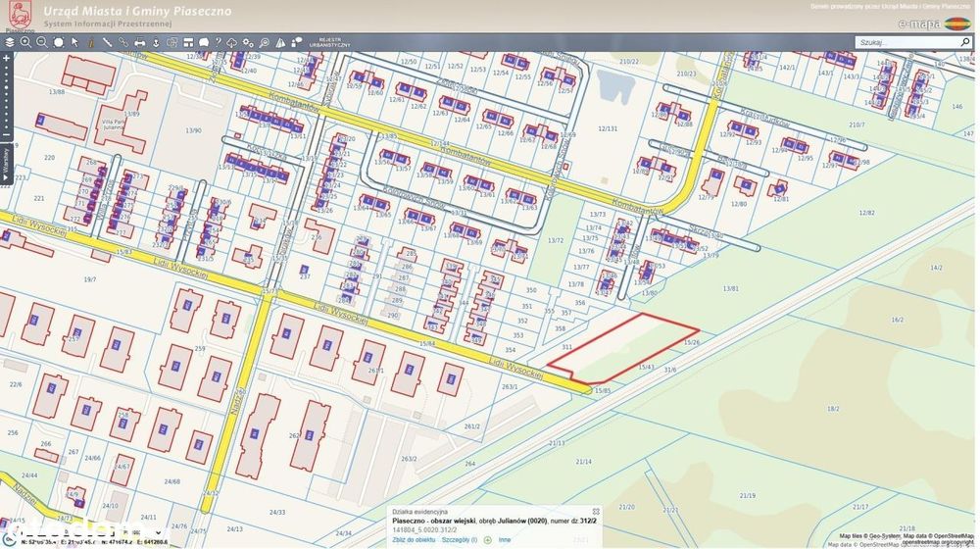The image size is (980, 549).
Task: Close the Działka ewidencyjna popup
Action: [596, 512]
